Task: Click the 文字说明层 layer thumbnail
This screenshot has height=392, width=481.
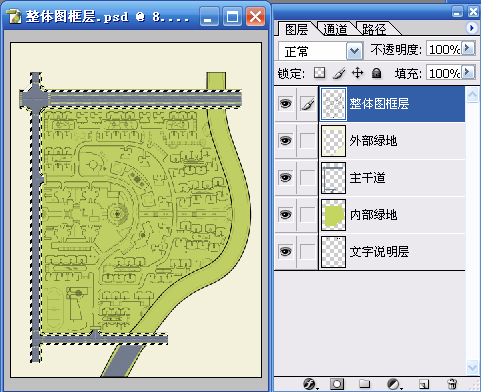Action: [x=333, y=252]
